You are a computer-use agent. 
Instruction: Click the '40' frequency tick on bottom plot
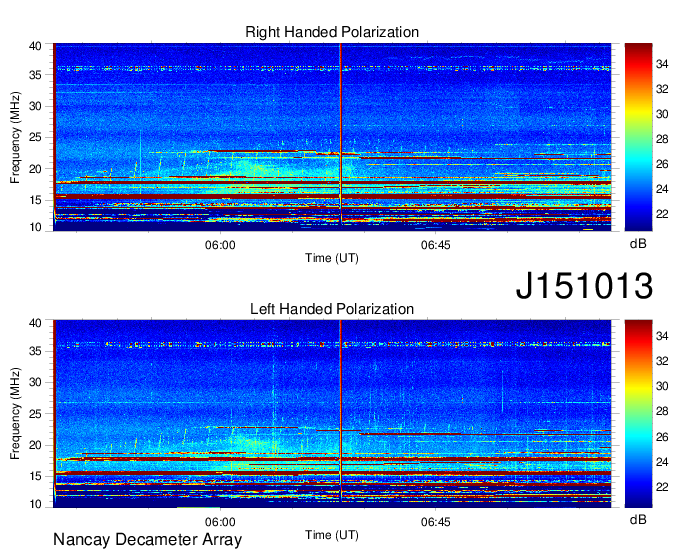36,323
